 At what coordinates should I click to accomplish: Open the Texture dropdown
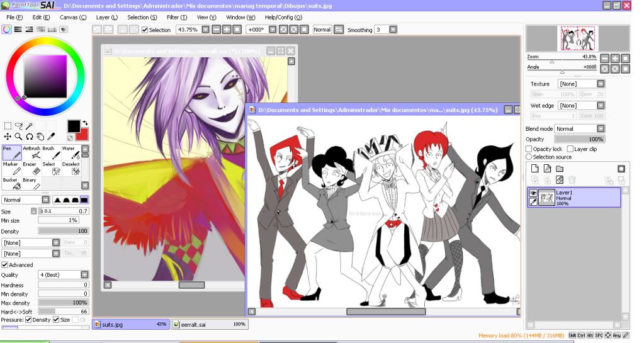[601, 84]
